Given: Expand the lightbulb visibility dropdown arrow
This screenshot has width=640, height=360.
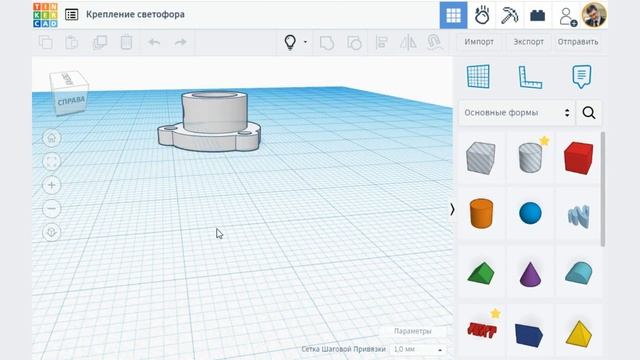Looking at the screenshot, I should tap(305, 42).
